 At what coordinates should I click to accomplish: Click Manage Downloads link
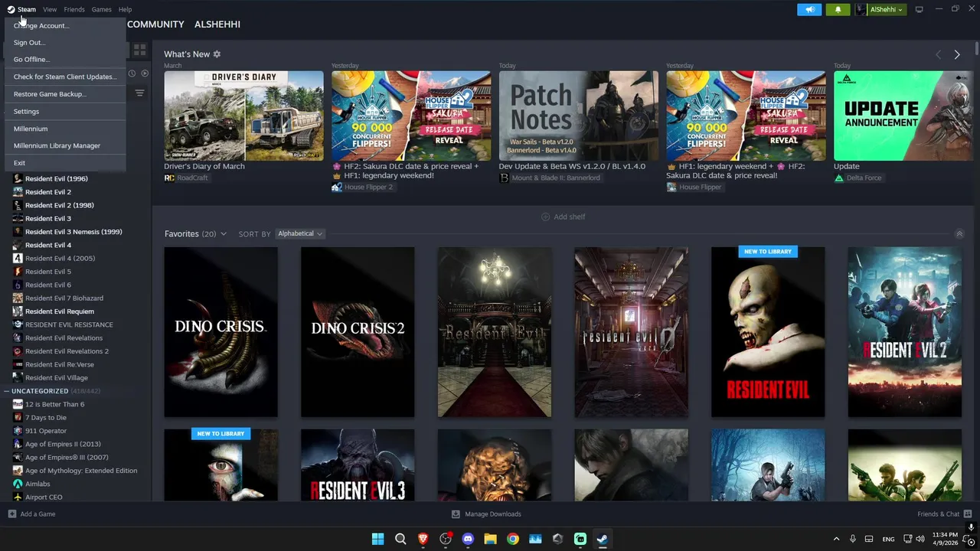pyautogui.click(x=493, y=514)
